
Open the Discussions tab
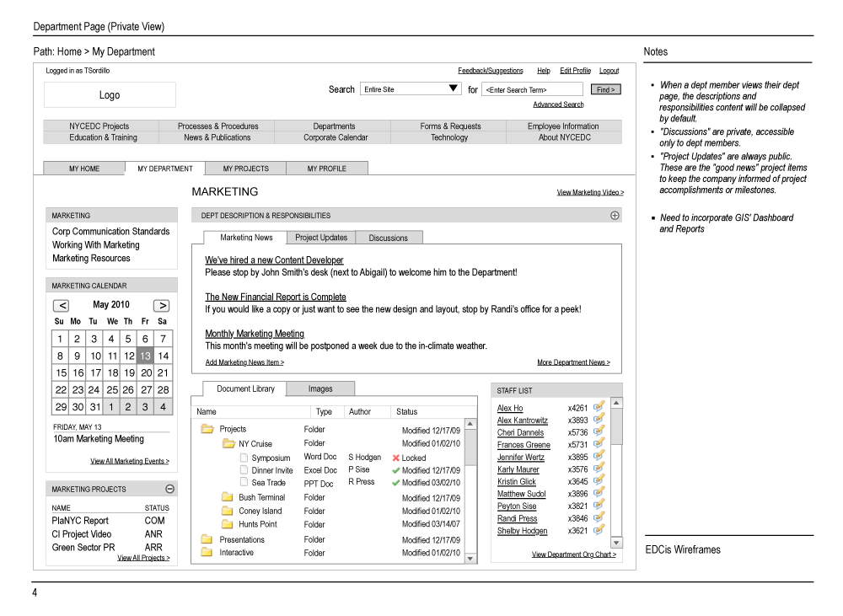[389, 237]
